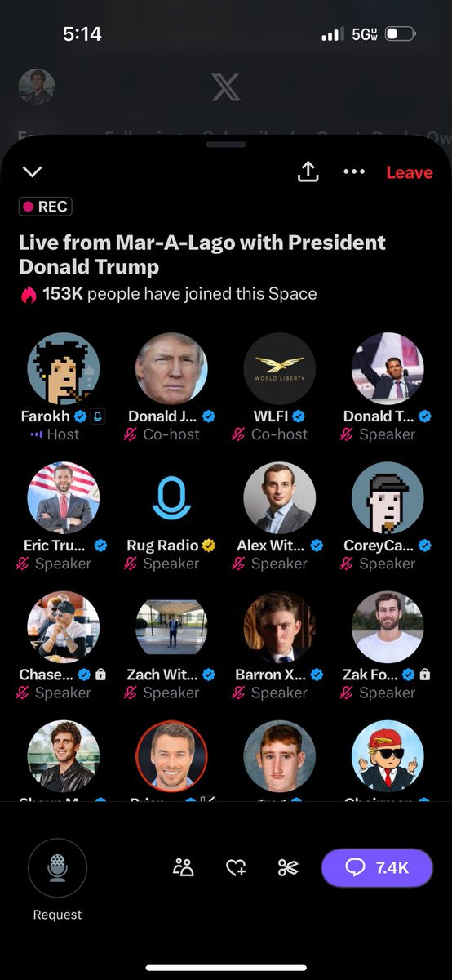This screenshot has width=452, height=980.
Task: Open Alex Wit... speaker profile
Action: [280, 498]
